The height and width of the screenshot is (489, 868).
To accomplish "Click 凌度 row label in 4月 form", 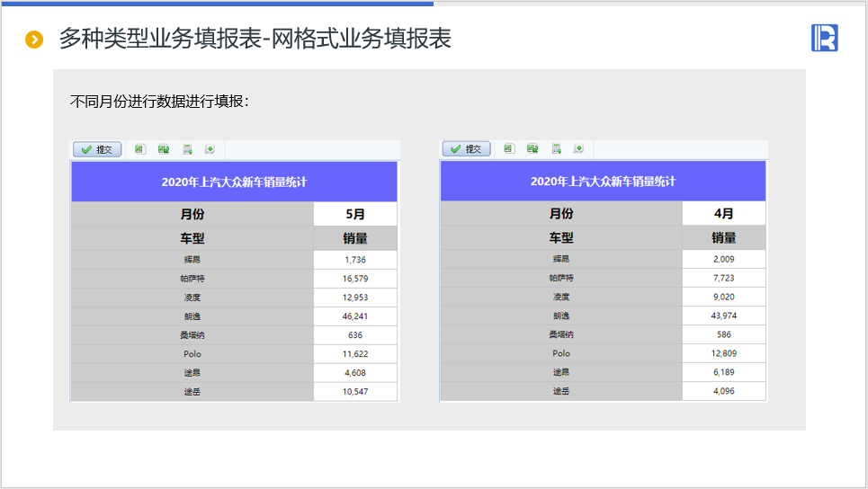I will tap(561, 297).
